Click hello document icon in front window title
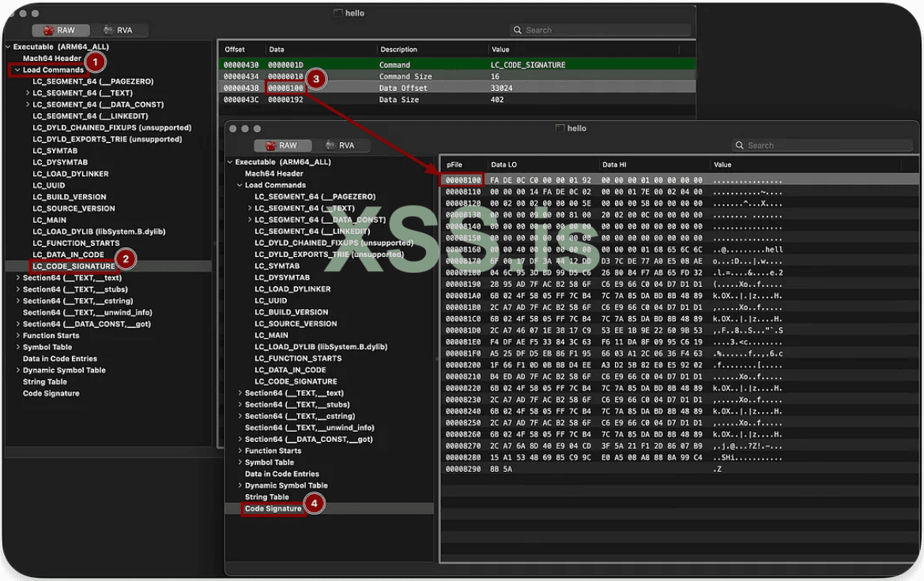Viewport: 924px width, 581px height. point(560,129)
